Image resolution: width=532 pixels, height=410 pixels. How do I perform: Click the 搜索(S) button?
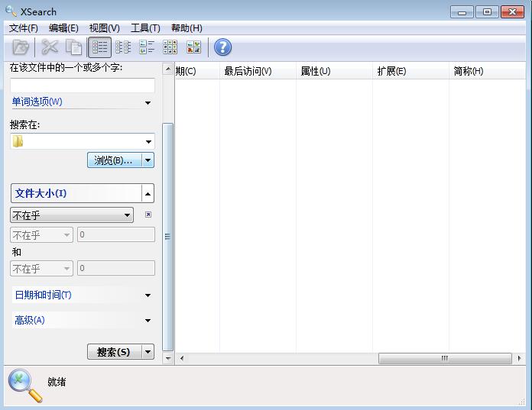coord(115,352)
